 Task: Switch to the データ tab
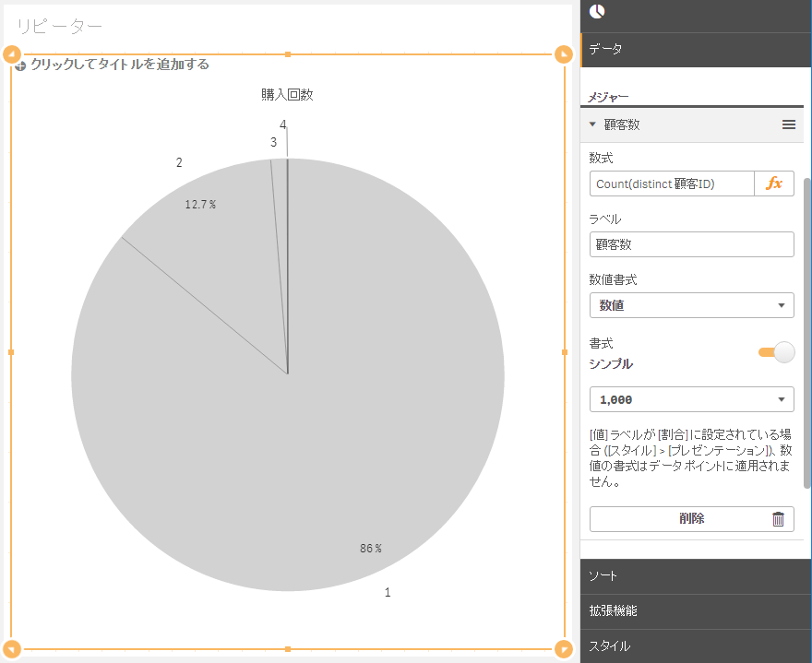(604, 49)
